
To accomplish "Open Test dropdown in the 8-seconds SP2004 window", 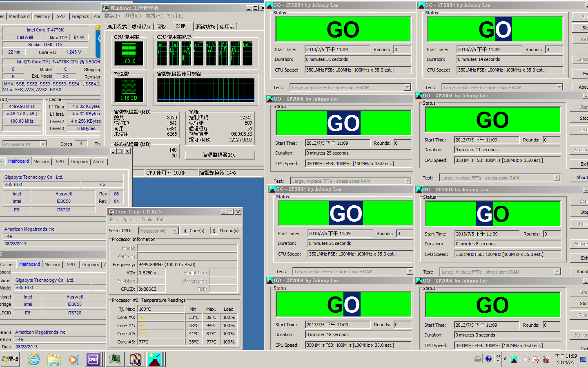I will coord(557,272).
